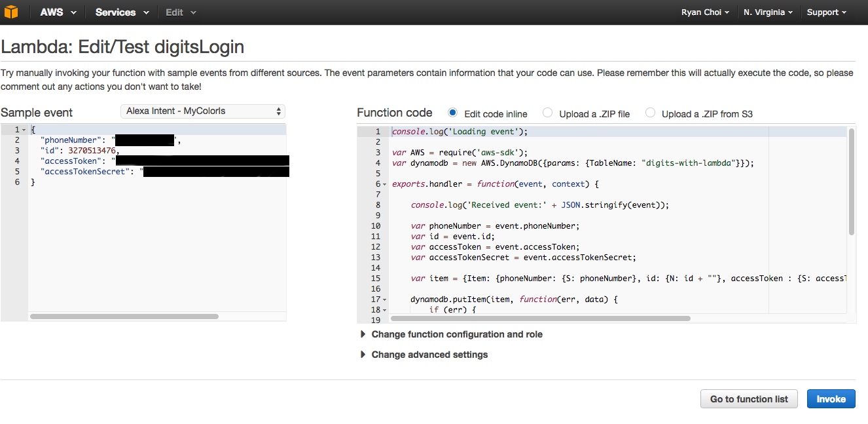Click the var accessTokenSecret line in code
868x424 pixels.
click(x=524, y=258)
